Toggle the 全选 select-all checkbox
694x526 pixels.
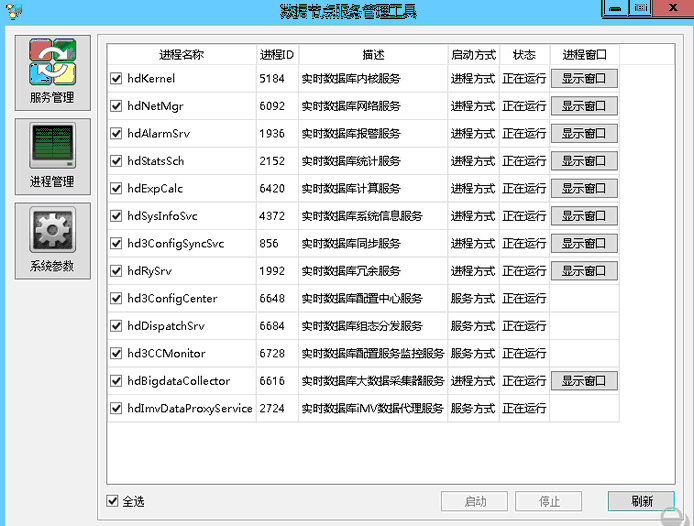click(x=112, y=501)
